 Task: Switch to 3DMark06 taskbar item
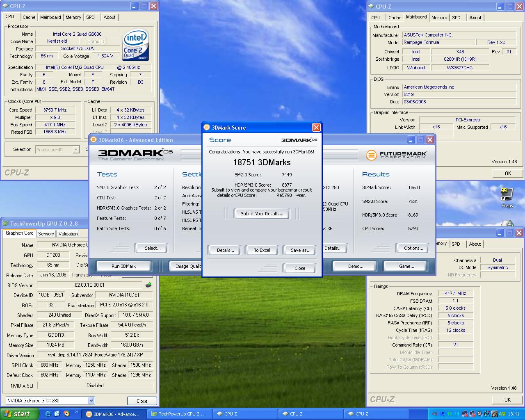click(114, 414)
